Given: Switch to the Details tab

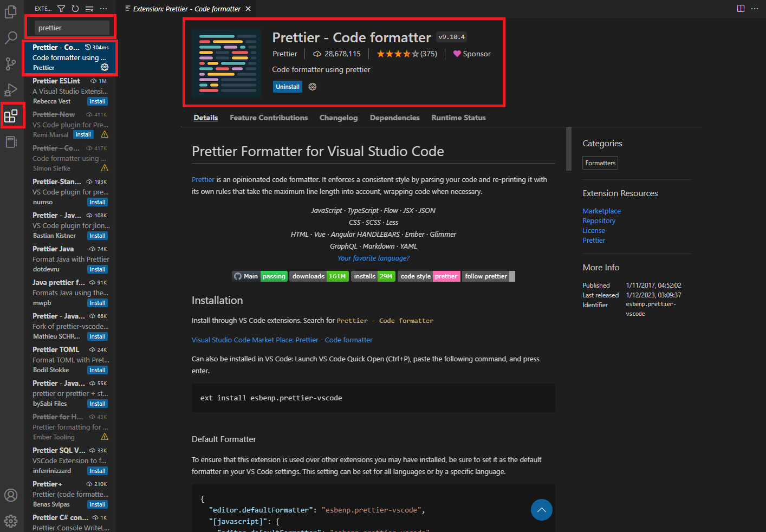Looking at the screenshot, I should [x=206, y=118].
